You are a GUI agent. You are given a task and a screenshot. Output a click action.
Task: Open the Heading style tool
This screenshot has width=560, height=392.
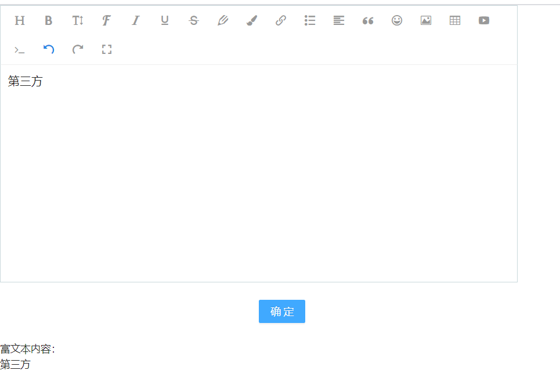pos(20,21)
